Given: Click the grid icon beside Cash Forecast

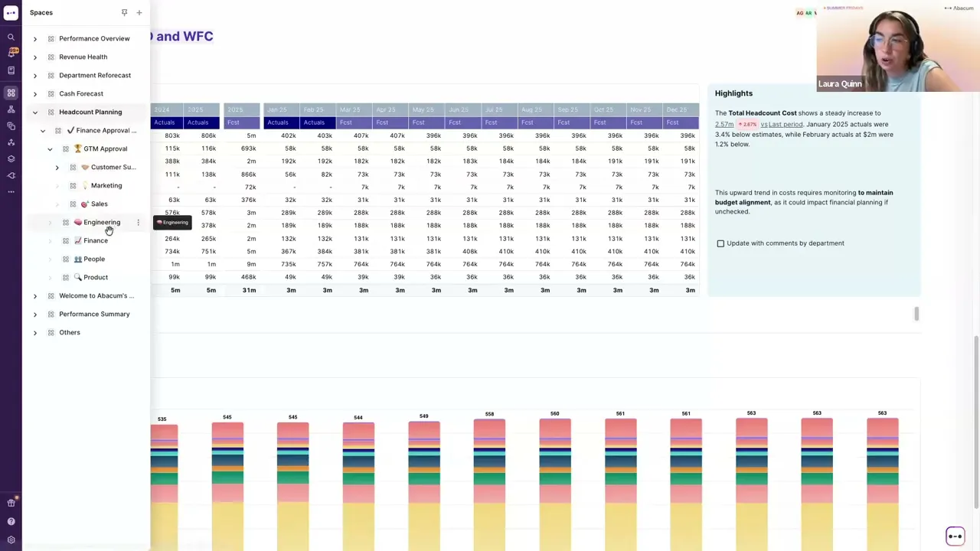Looking at the screenshot, I should tap(51, 93).
